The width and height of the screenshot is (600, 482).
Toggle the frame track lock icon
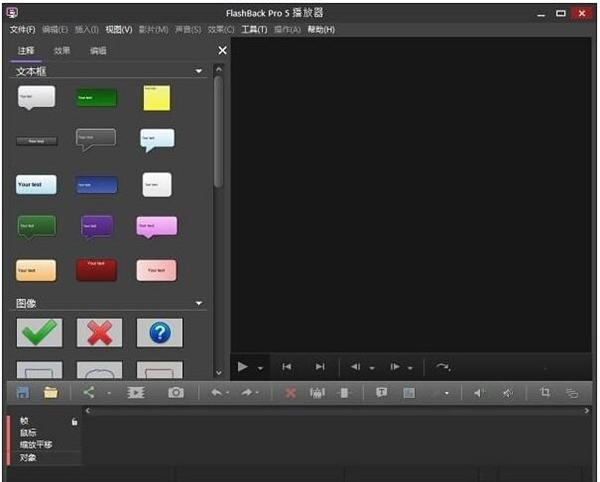[74, 422]
